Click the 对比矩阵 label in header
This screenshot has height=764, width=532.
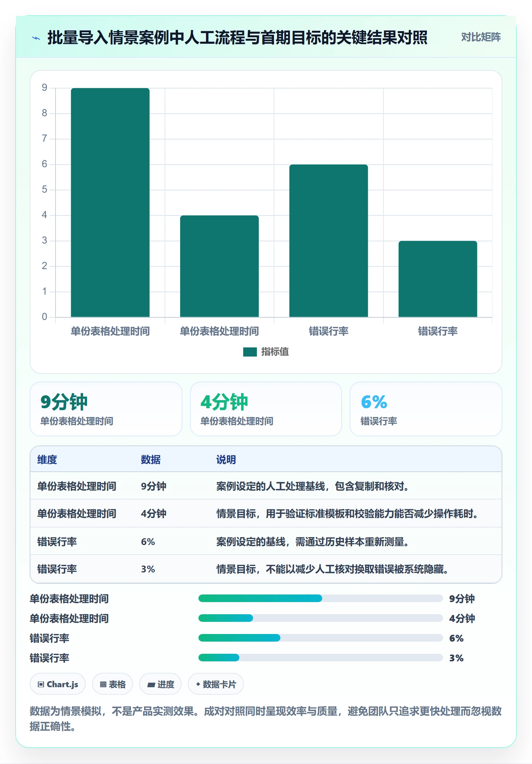481,37
